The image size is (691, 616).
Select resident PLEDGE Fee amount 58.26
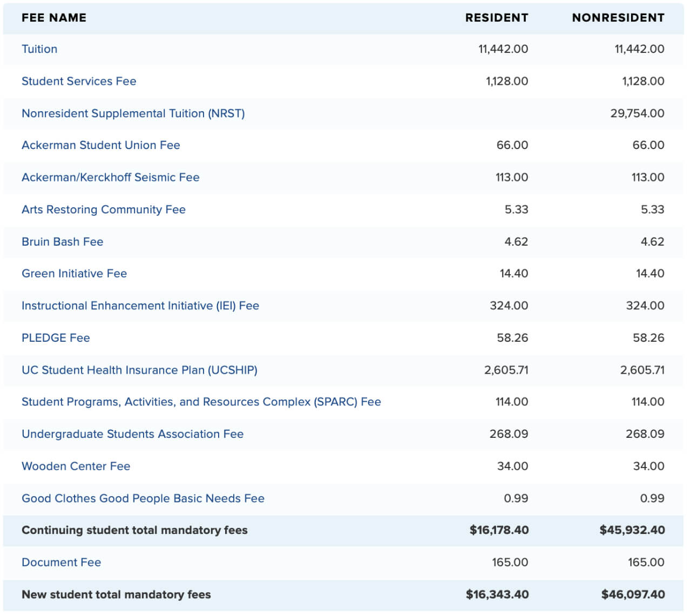point(513,338)
